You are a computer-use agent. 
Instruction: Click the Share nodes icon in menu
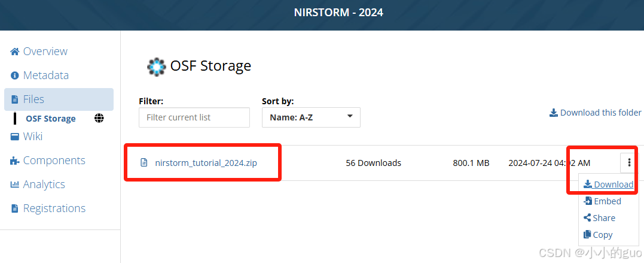click(x=587, y=217)
